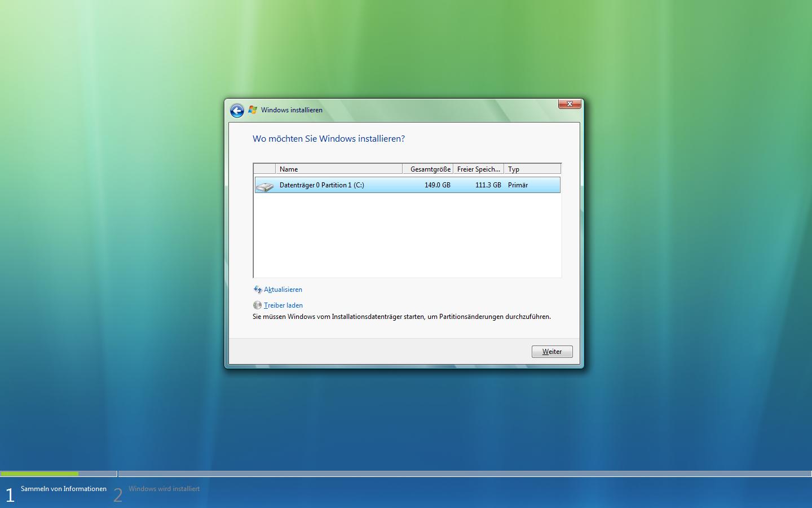This screenshot has width=812, height=508.
Task: Click the refresh arrows icon beside Aktualisieren
Action: [258, 290]
